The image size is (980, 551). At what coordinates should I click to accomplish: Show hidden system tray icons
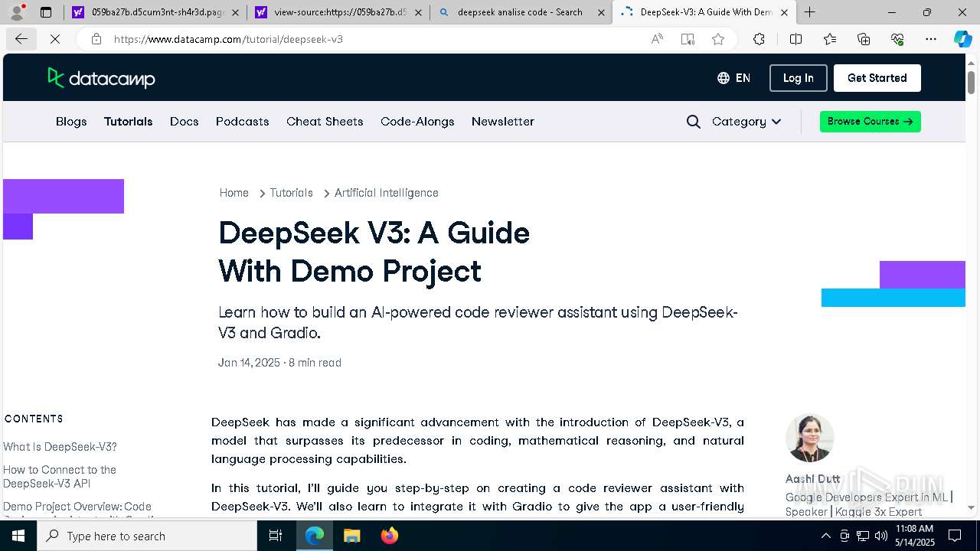(x=825, y=536)
